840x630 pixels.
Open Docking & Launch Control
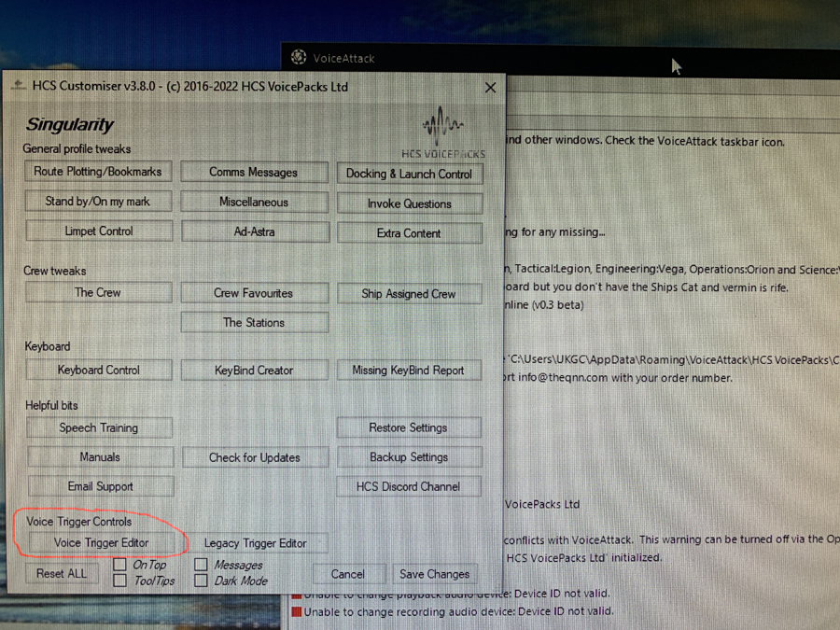tap(410, 175)
